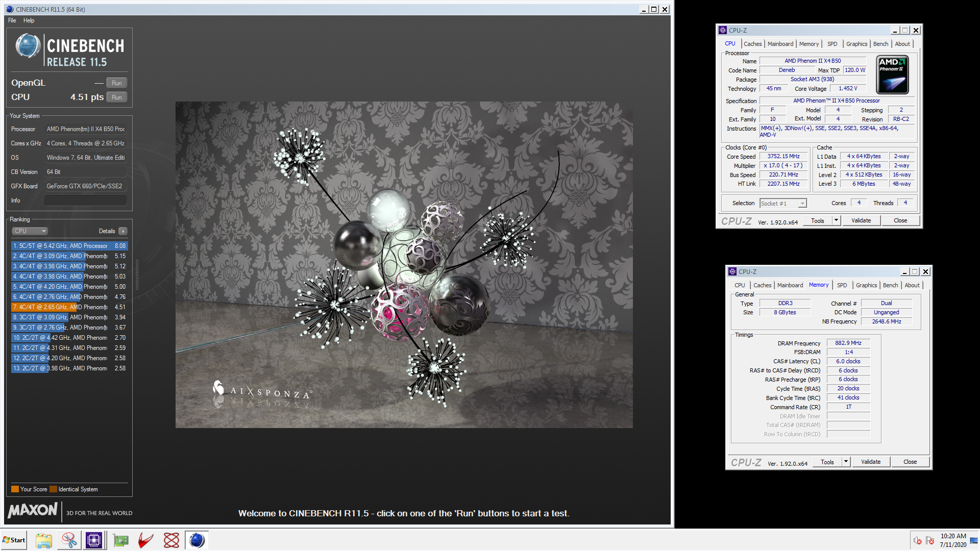980x551 pixels.
Task: Click the DRAM Frequency 882.9 MHz value
Action: point(848,343)
